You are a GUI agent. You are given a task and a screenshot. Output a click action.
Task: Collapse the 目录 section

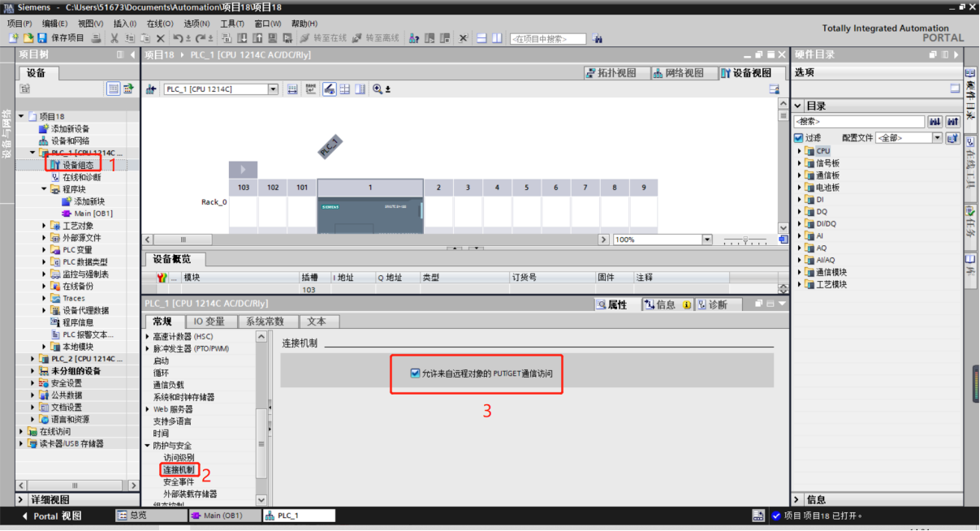coord(798,106)
